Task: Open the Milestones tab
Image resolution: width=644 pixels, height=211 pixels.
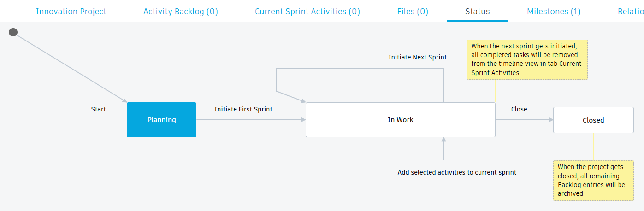Action: coord(554,12)
